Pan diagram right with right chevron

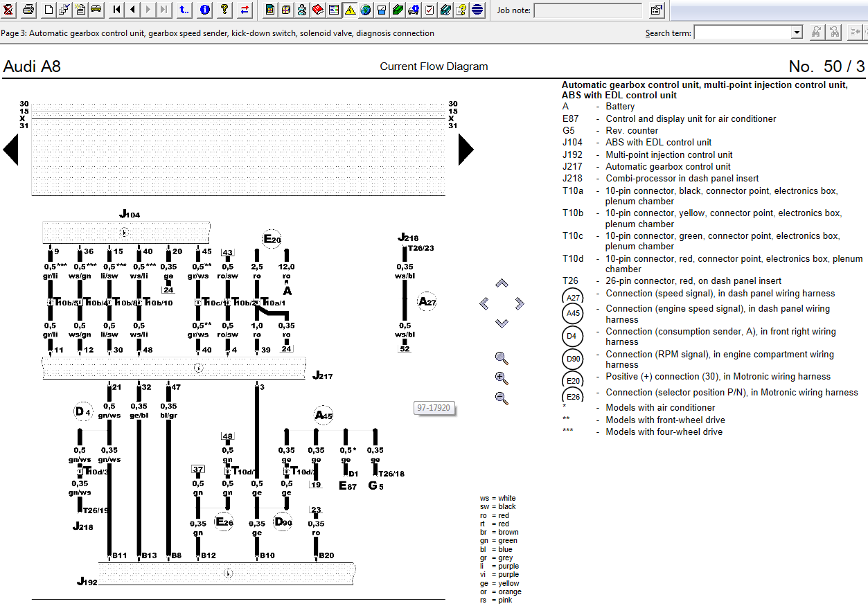tap(520, 303)
